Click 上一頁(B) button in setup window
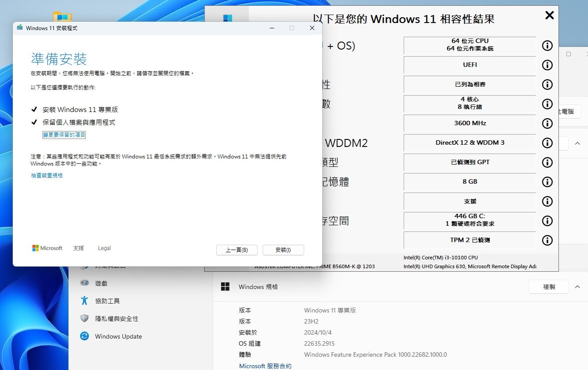Image resolution: width=588 pixels, height=370 pixels. tap(237, 250)
